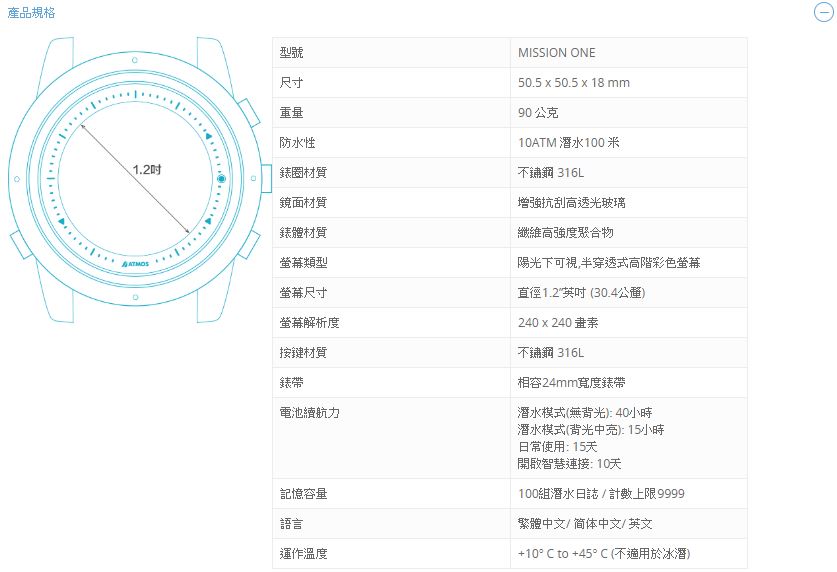837x572 pixels.
Task: Select 10ATM 潛水100 米 value
Action: point(568,142)
